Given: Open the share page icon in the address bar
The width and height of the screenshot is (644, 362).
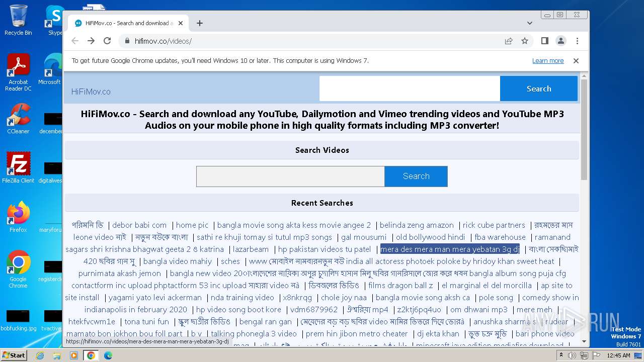Looking at the screenshot, I should click(509, 41).
